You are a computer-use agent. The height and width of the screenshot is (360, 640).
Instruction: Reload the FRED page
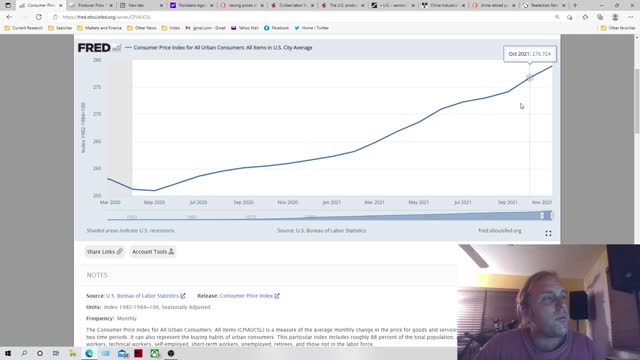click(x=38, y=17)
